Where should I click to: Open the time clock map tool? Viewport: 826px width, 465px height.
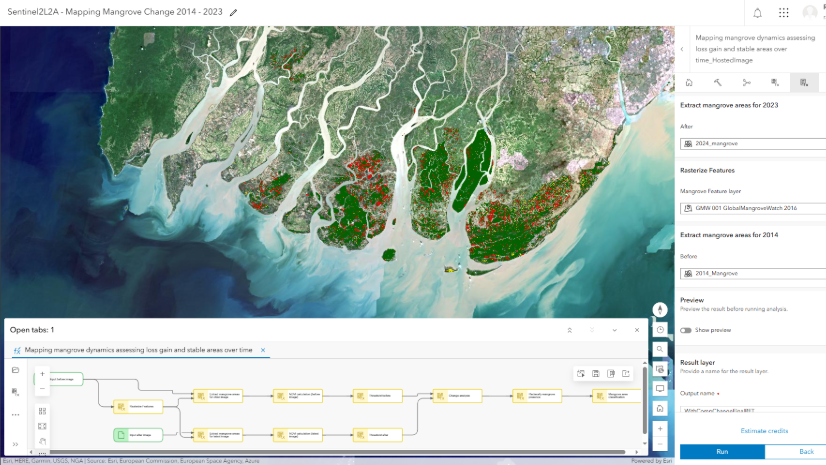point(660,330)
